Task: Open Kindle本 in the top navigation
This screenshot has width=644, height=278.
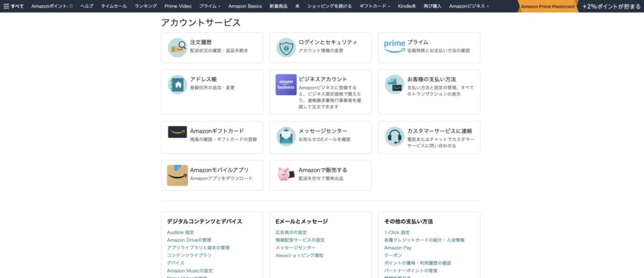Action: [x=407, y=6]
